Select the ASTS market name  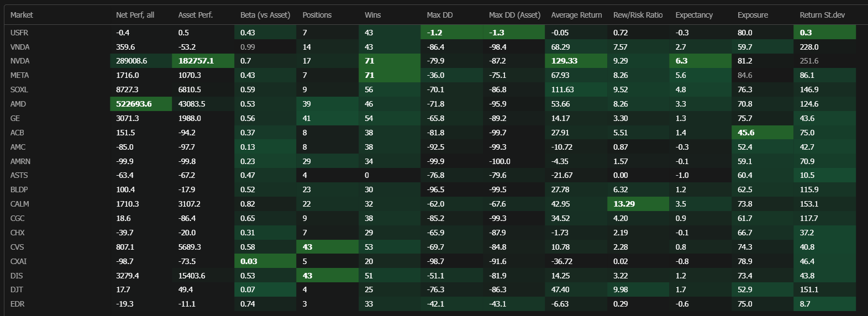pyautogui.click(x=19, y=175)
